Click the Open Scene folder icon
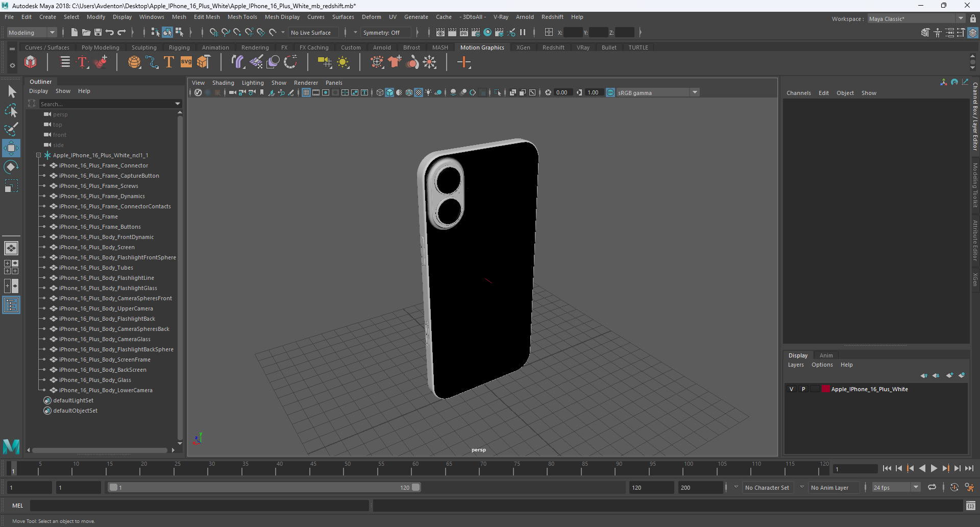 (86, 32)
